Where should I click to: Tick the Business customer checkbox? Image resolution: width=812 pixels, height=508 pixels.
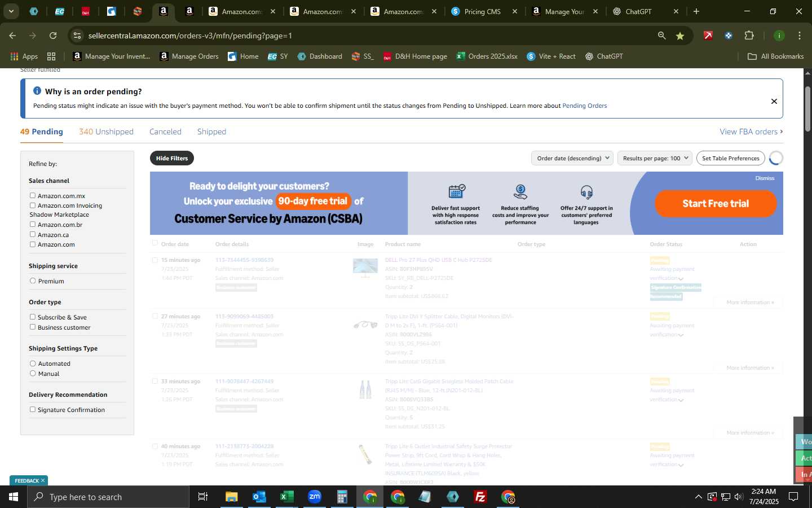pos(33,327)
